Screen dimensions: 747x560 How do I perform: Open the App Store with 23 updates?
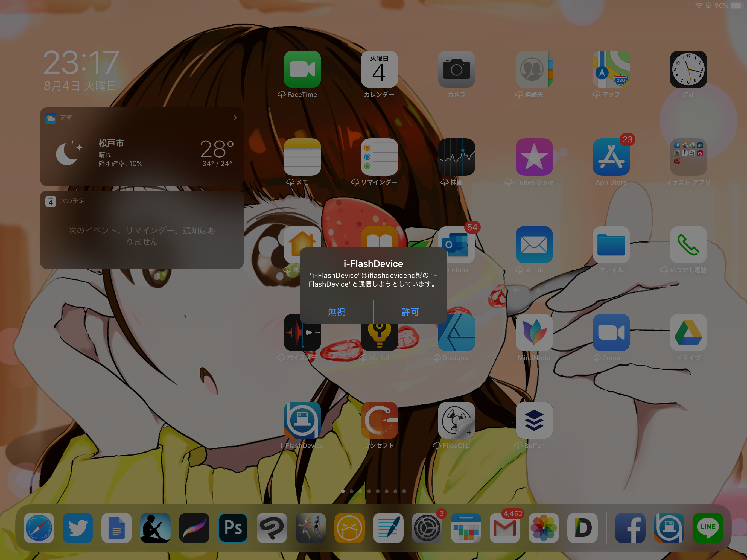611,157
